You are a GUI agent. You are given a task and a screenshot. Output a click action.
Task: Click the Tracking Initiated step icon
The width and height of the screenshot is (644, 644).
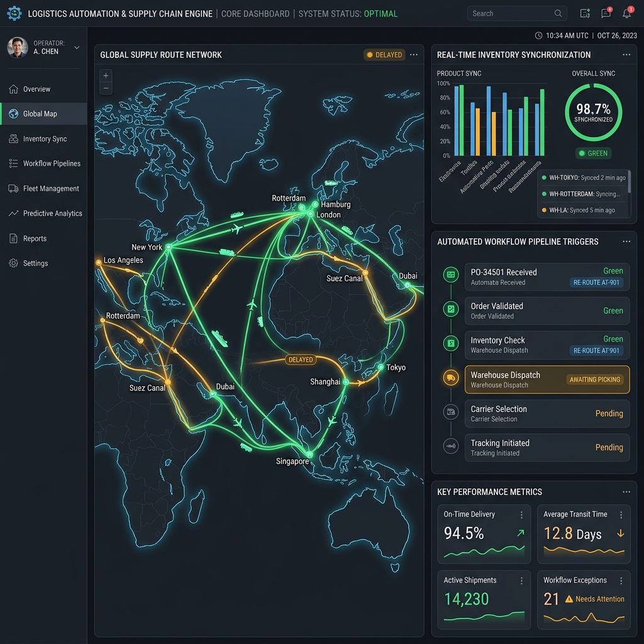click(451, 446)
